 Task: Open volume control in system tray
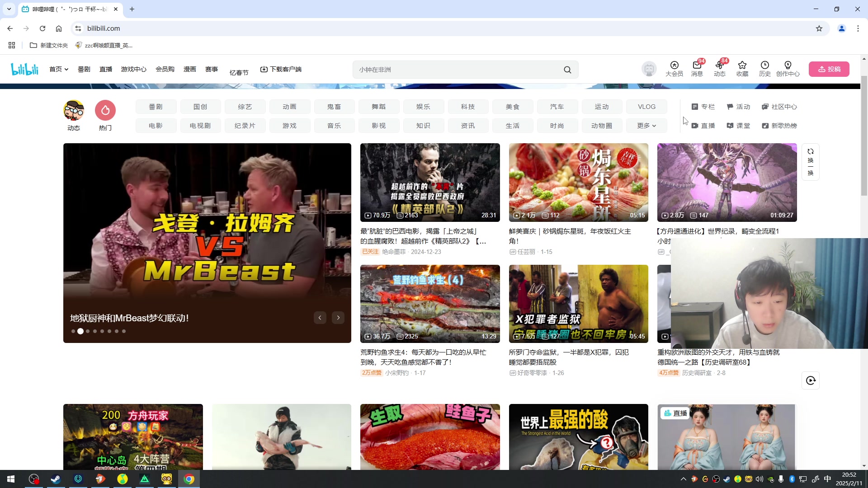[x=759, y=479]
